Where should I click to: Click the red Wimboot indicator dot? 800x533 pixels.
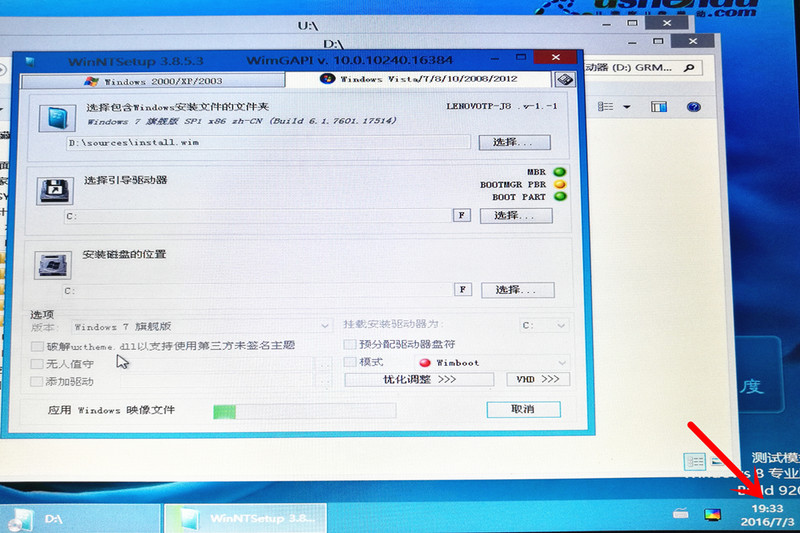point(424,363)
